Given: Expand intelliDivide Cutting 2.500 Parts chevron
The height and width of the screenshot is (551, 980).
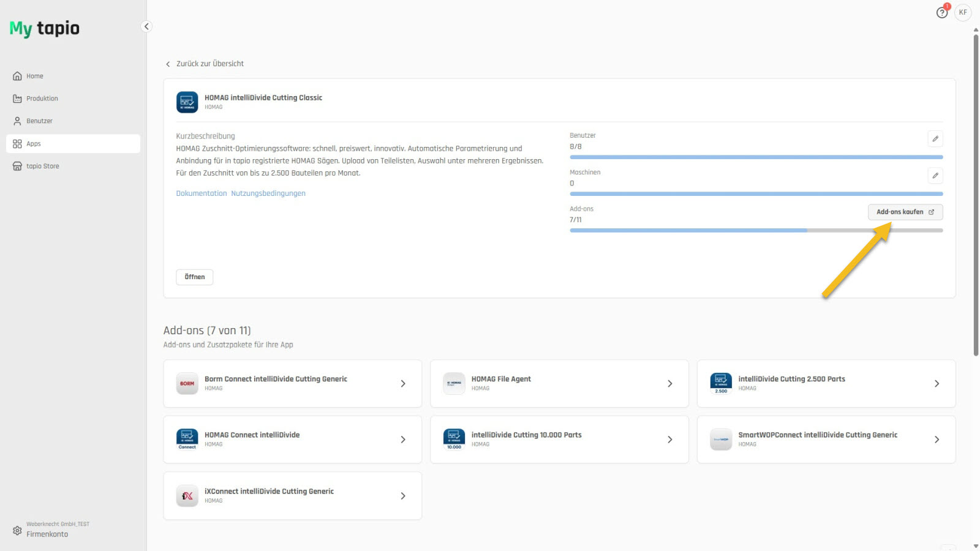Looking at the screenshot, I should (937, 384).
